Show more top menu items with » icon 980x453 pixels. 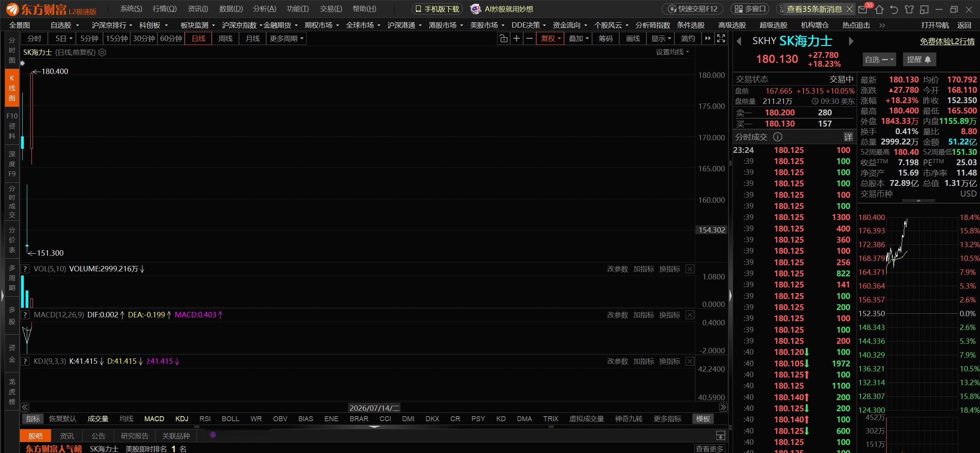pos(882,25)
